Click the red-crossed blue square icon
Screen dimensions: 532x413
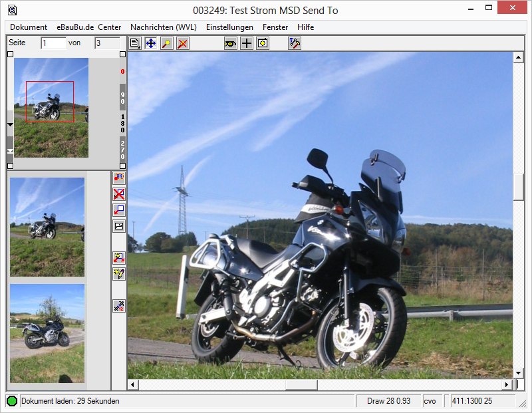(x=119, y=194)
